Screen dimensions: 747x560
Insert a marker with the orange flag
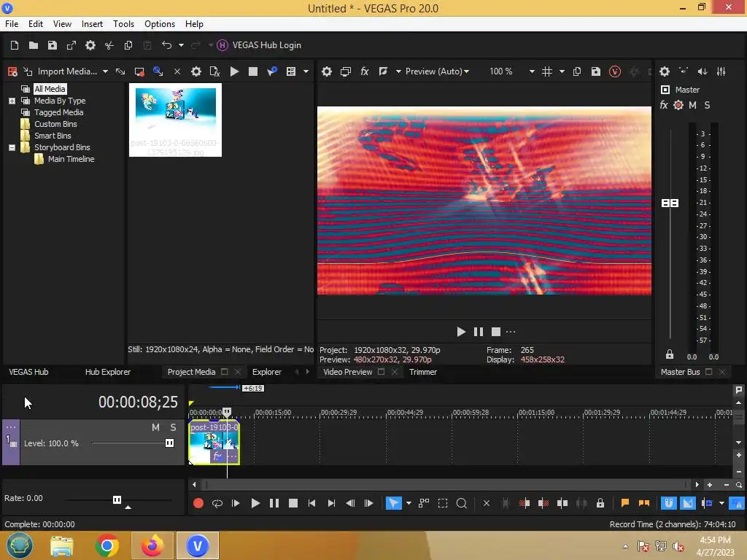click(x=625, y=503)
